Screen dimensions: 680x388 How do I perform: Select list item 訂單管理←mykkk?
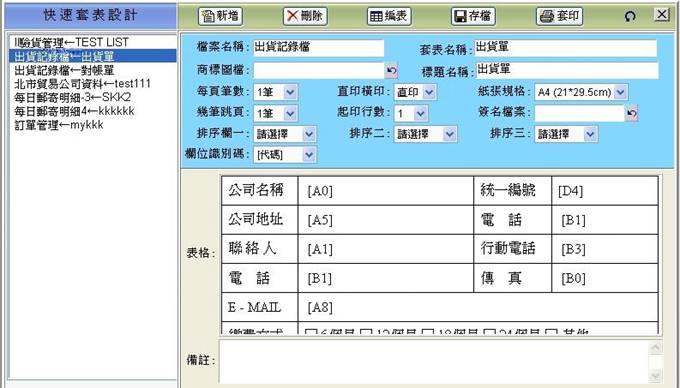point(92,125)
